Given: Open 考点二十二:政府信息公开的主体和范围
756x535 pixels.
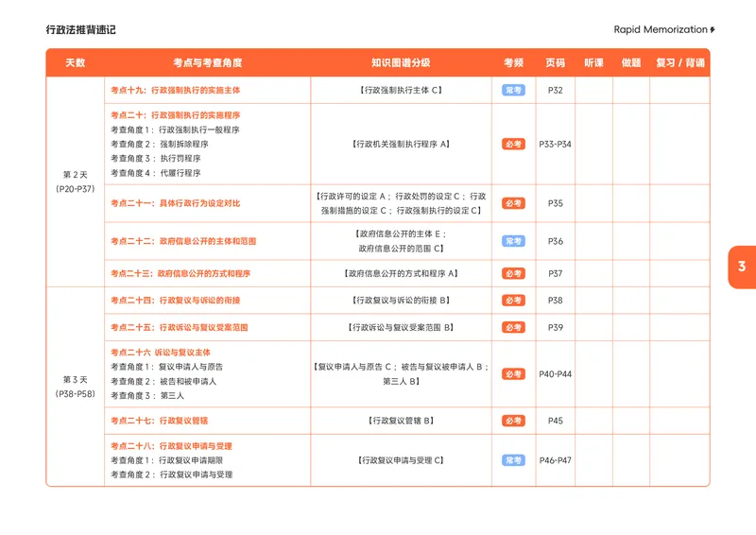Looking at the screenshot, I should pyautogui.click(x=183, y=241).
